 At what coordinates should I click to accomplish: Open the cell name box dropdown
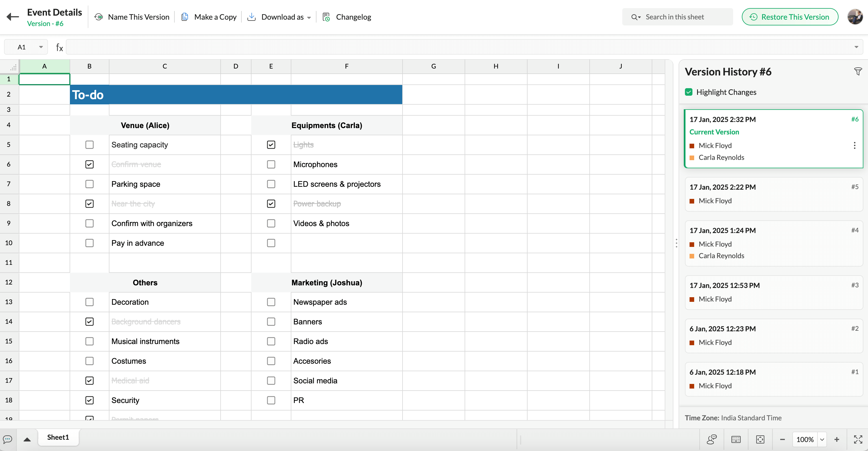tap(41, 47)
